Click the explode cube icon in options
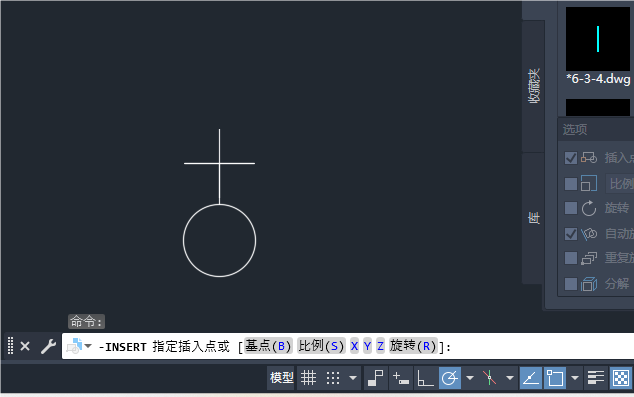Image resolution: width=634 pixels, height=397 pixels. coord(589,284)
